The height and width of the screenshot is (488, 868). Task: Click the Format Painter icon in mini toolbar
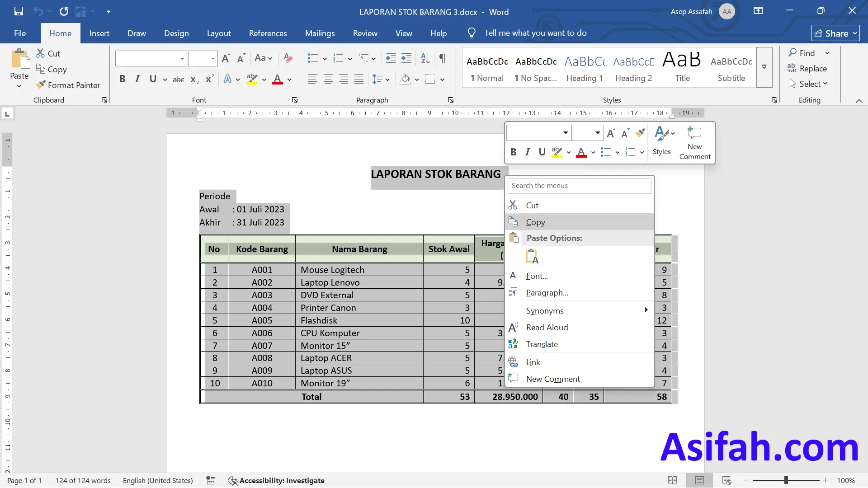tap(640, 133)
